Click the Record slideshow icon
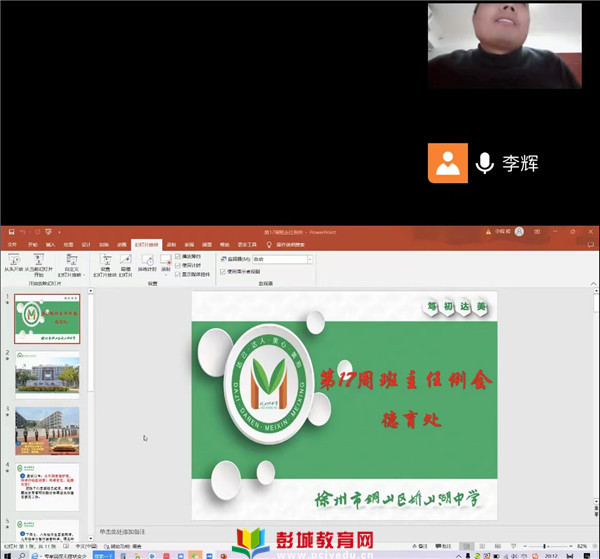This screenshot has width=600, height=559. point(166,260)
